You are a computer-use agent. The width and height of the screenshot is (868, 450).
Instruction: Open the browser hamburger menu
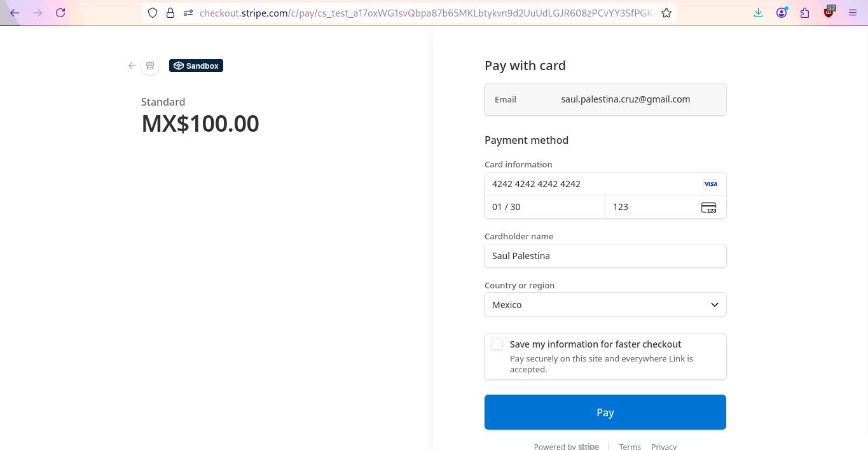pos(853,13)
